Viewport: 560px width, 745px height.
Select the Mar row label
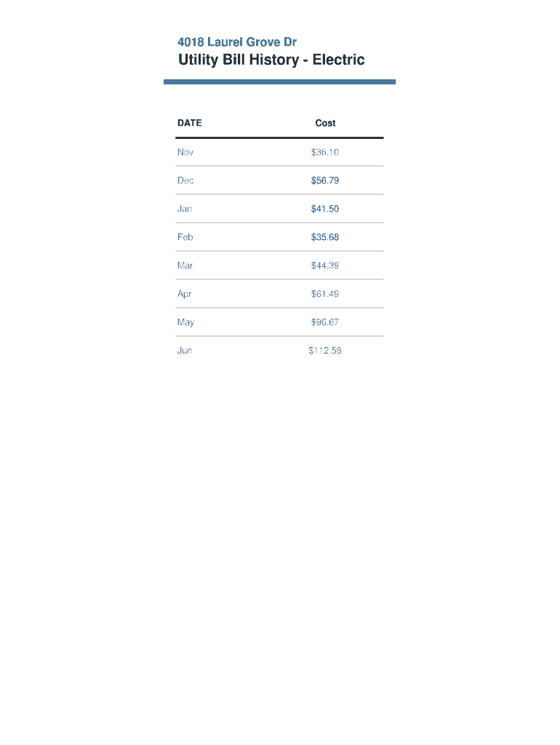coord(185,266)
